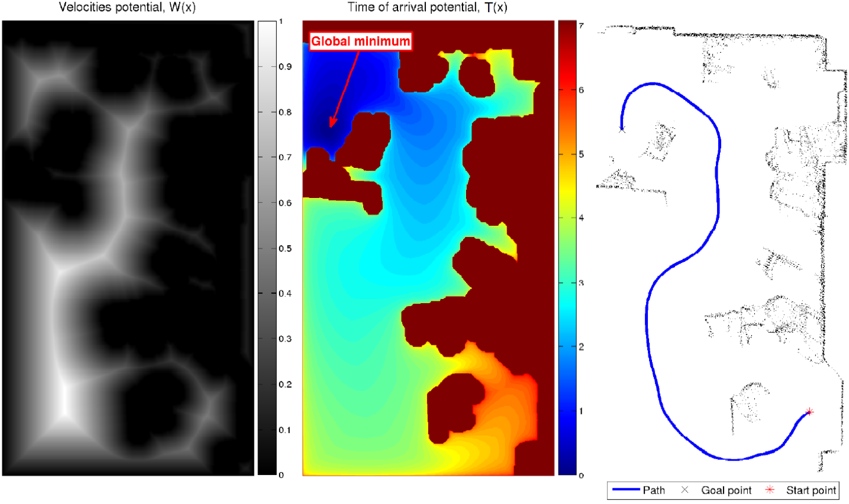The height and width of the screenshot is (504, 849).
Task: Click the 'Global minimum' annotation label
Action: pos(360,41)
